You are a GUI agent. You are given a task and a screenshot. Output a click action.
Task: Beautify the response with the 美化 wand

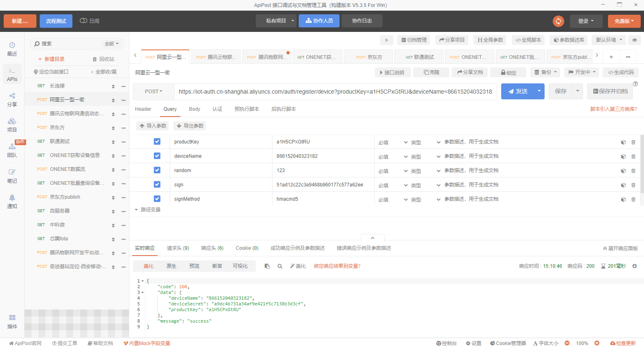pos(298,266)
